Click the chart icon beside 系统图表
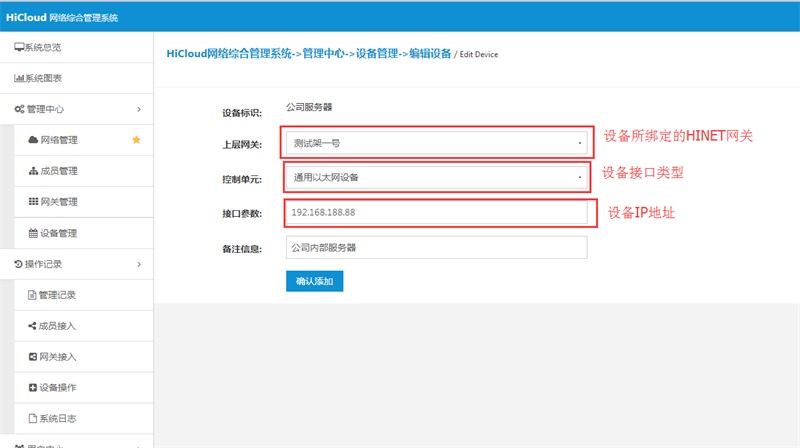 (19, 78)
